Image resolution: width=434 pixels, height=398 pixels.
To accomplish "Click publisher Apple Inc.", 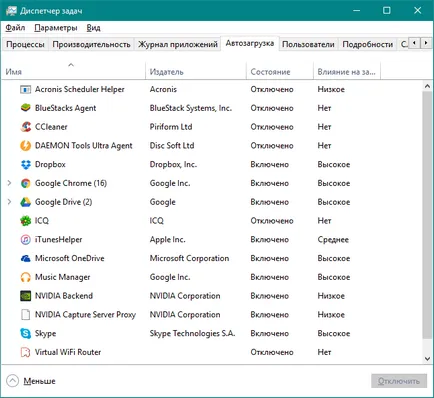I will [167, 239].
